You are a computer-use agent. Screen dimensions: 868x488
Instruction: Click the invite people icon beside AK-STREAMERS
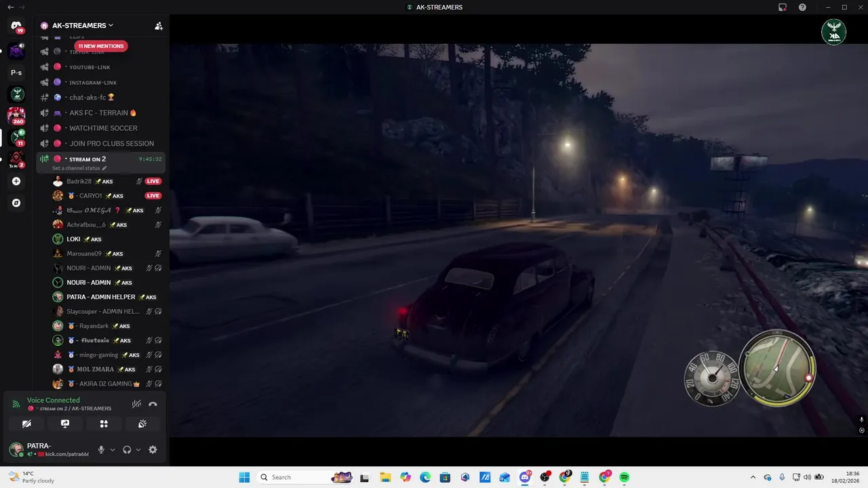159,26
